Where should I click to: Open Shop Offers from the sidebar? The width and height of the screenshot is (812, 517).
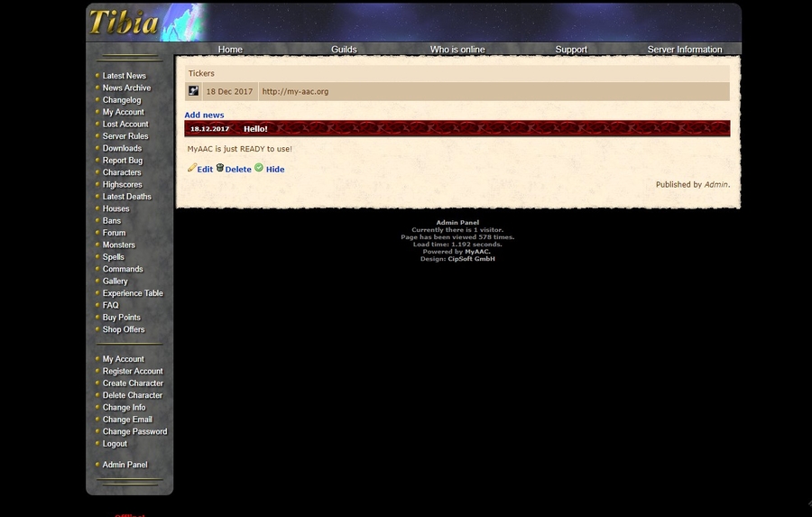click(124, 329)
